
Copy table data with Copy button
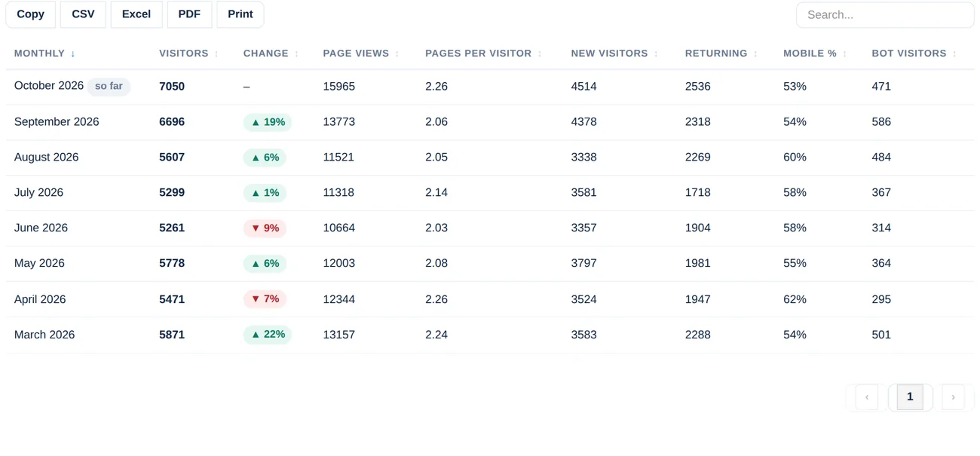pyautogui.click(x=31, y=14)
